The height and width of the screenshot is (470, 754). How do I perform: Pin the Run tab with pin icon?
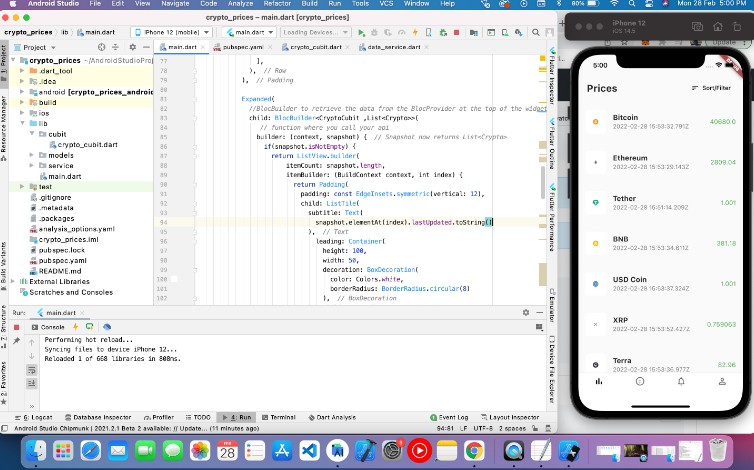[16, 341]
